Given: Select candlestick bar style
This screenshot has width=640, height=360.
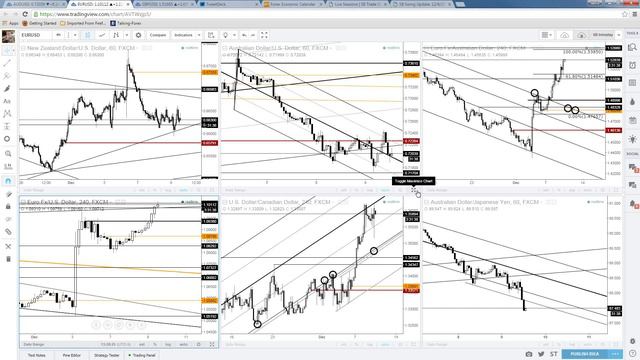Looking at the screenshot, I should coord(87,35).
